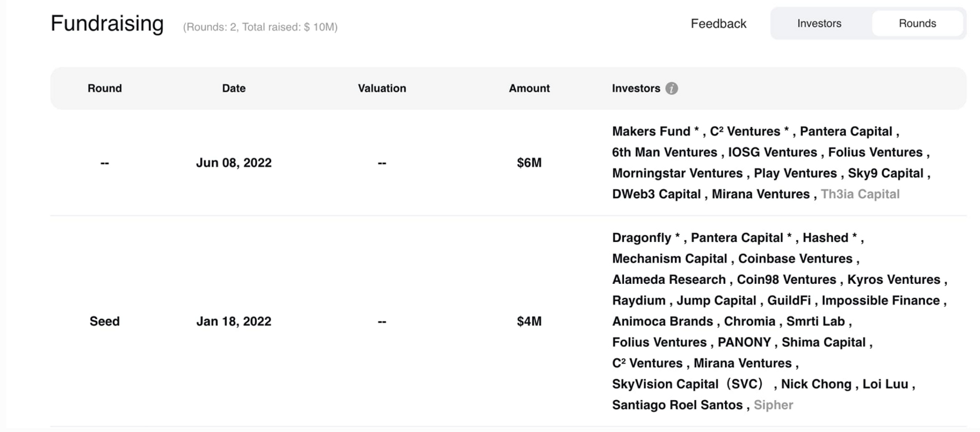This screenshot has height=432, width=980.
Task: Open Makers Fund investor link
Action: [x=651, y=132]
